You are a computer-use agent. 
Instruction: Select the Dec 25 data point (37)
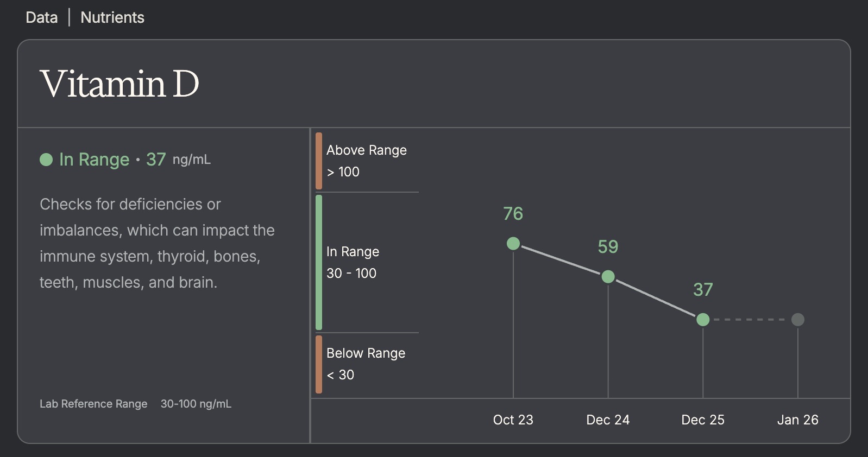tap(703, 320)
